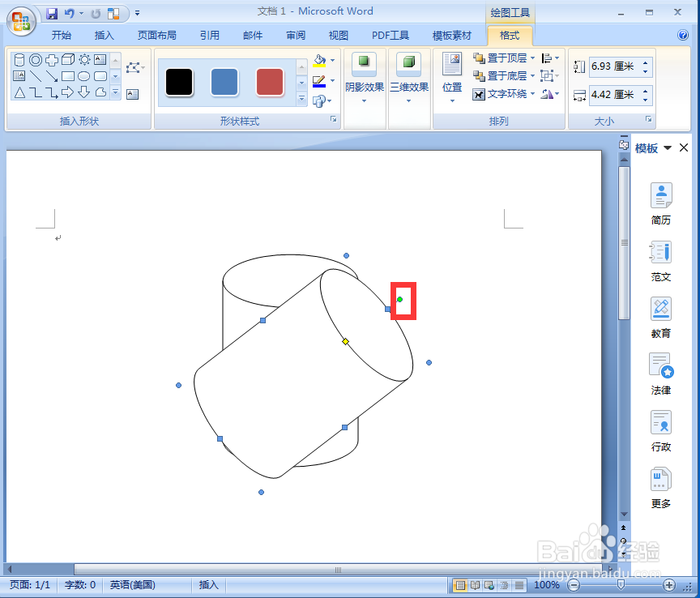Viewport: 700px width, 598px height.
Task: Click the zoom in plus button
Action: point(668,585)
